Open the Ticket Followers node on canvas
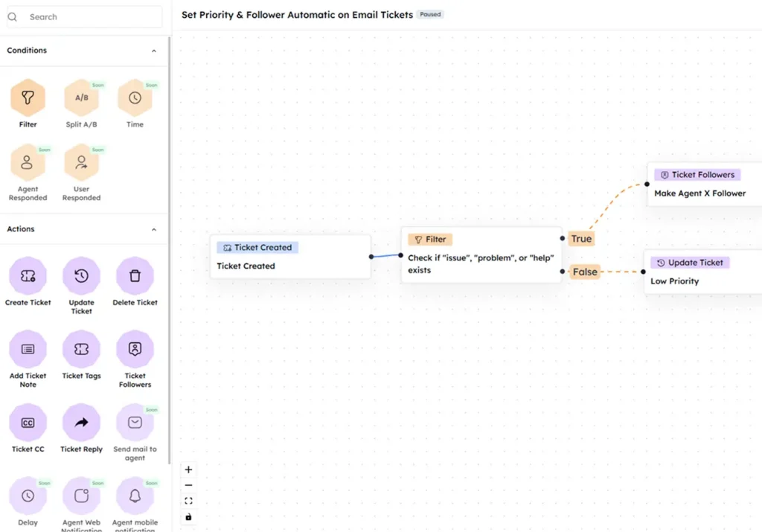This screenshot has width=762, height=532. [705, 184]
